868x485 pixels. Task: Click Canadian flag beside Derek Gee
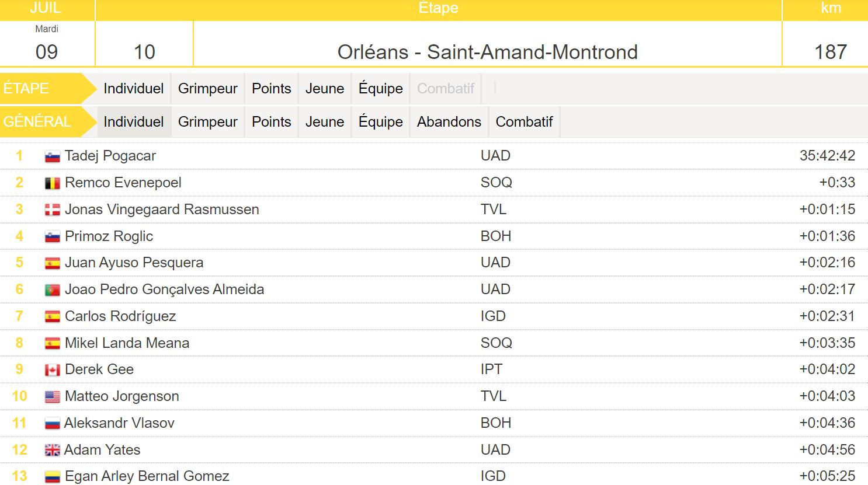(53, 370)
